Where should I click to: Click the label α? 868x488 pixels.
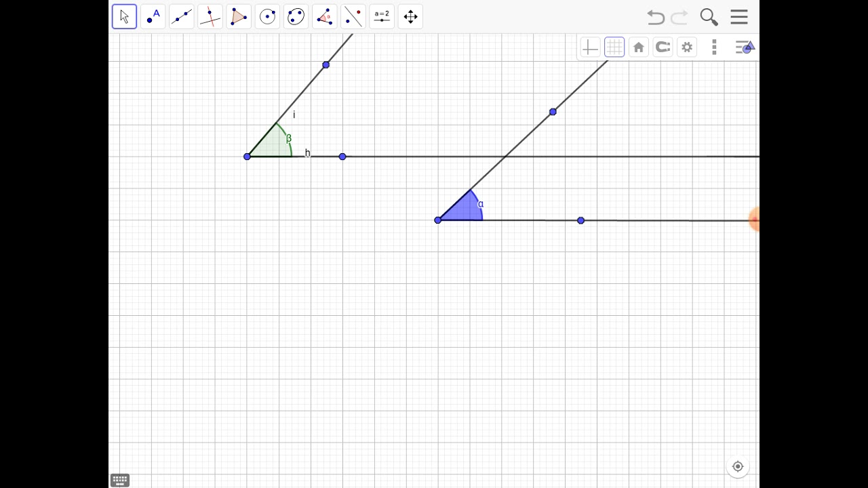pos(481,204)
